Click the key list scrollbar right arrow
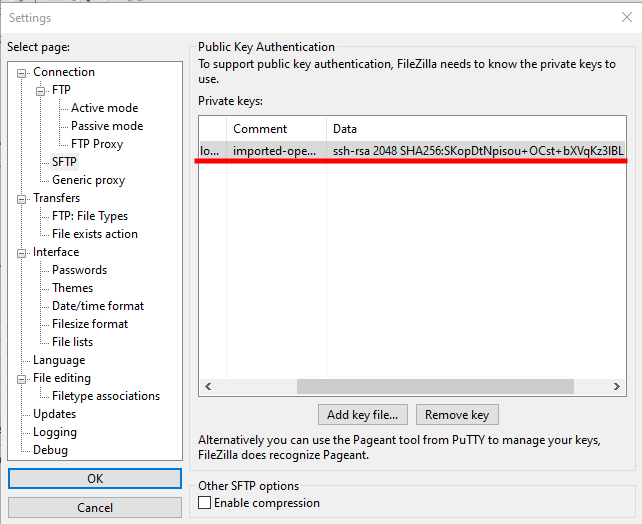 tap(617, 386)
